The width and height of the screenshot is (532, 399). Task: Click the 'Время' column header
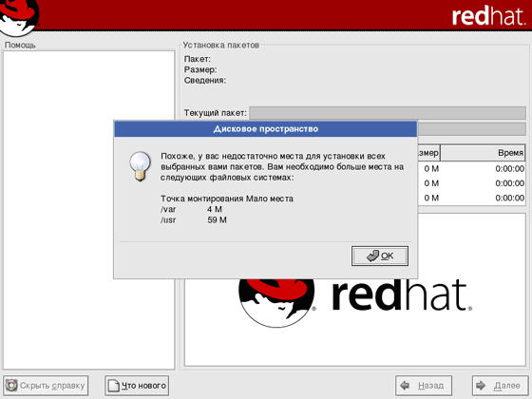(483, 153)
